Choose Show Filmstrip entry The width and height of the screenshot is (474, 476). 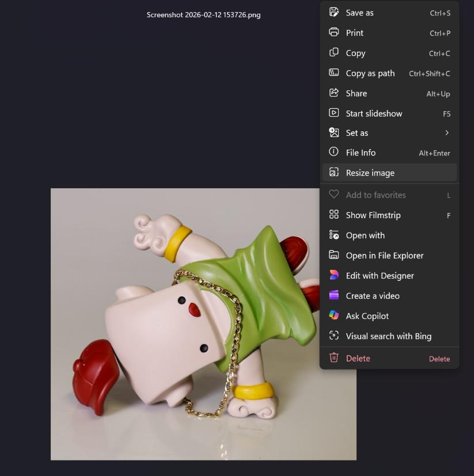coord(389,215)
